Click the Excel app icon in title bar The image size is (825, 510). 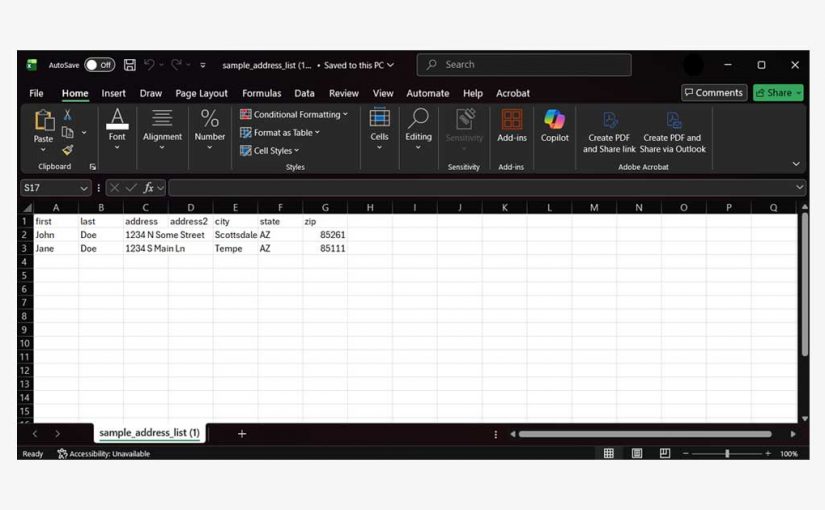[32, 65]
